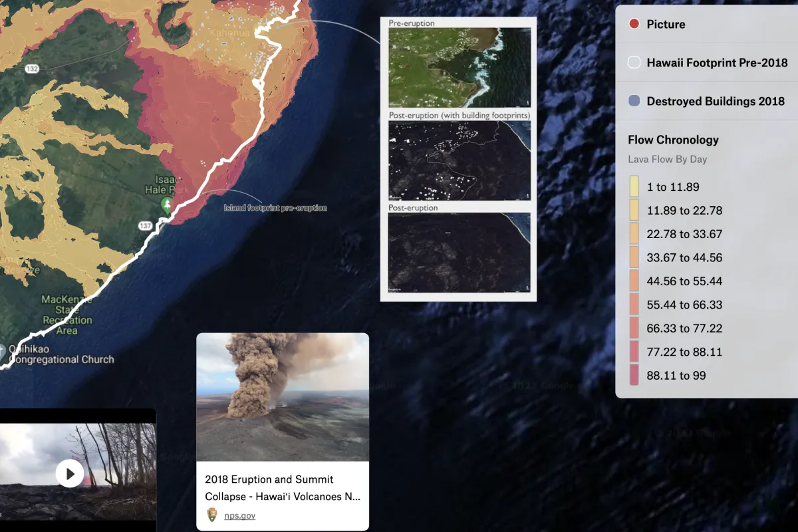This screenshot has height=532, width=798.
Task: Click the Opihikao church map pin
Action: [x=2, y=350]
